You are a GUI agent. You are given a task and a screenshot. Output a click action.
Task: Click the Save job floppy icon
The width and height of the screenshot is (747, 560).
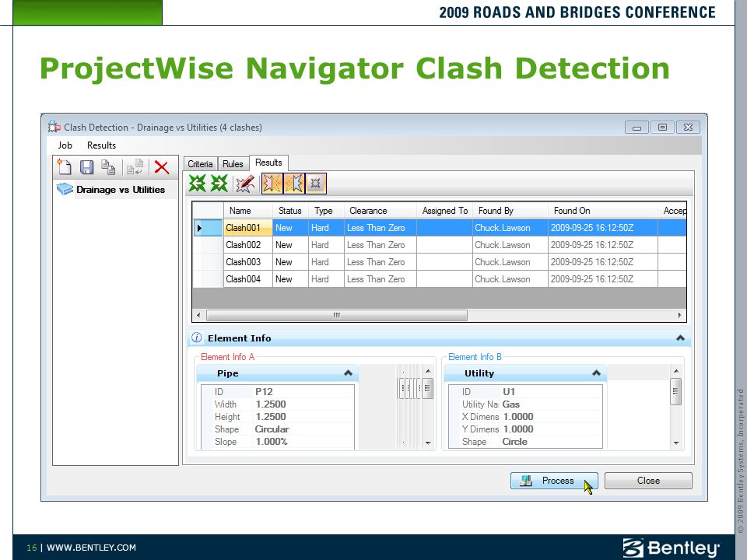(x=86, y=167)
